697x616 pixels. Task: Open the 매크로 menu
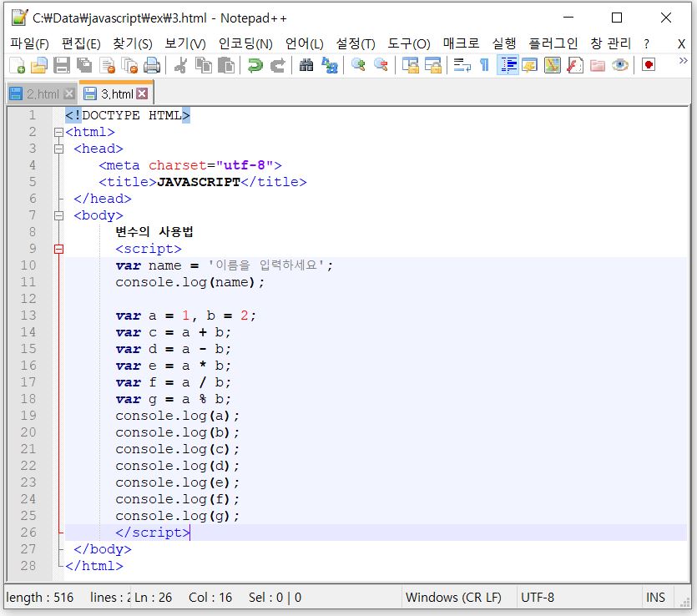pos(461,43)
